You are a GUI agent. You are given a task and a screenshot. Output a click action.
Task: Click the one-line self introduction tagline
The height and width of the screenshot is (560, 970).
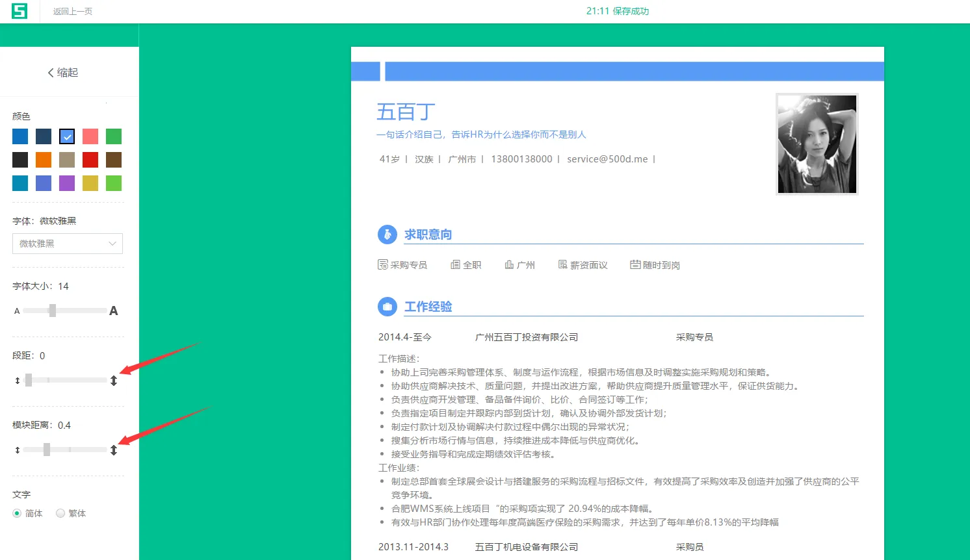point(481,134)
